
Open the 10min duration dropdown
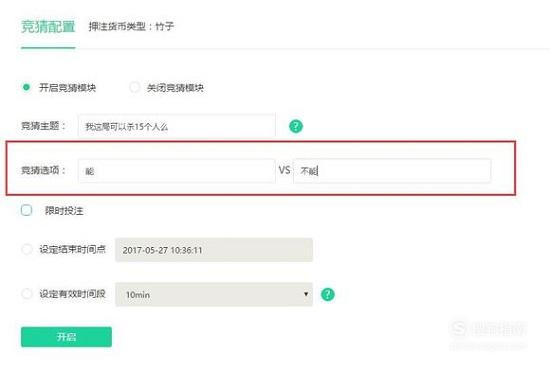tap(214, 294)
